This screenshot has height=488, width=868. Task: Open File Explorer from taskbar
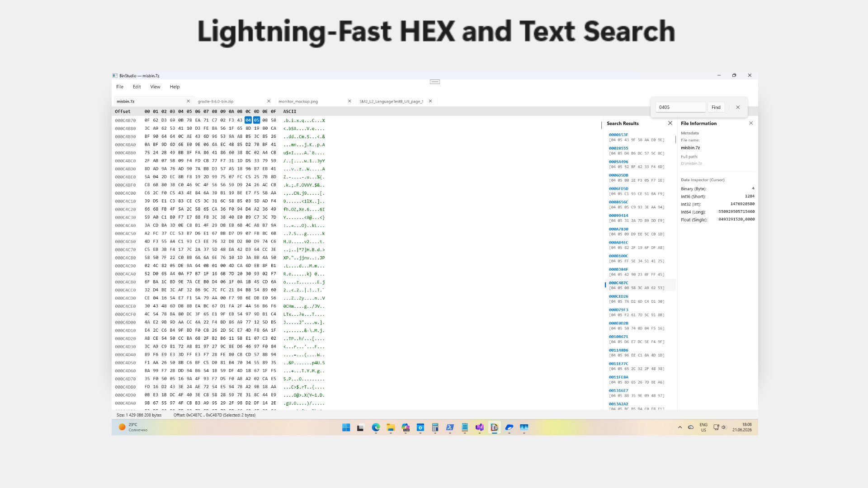pos(391,427)
